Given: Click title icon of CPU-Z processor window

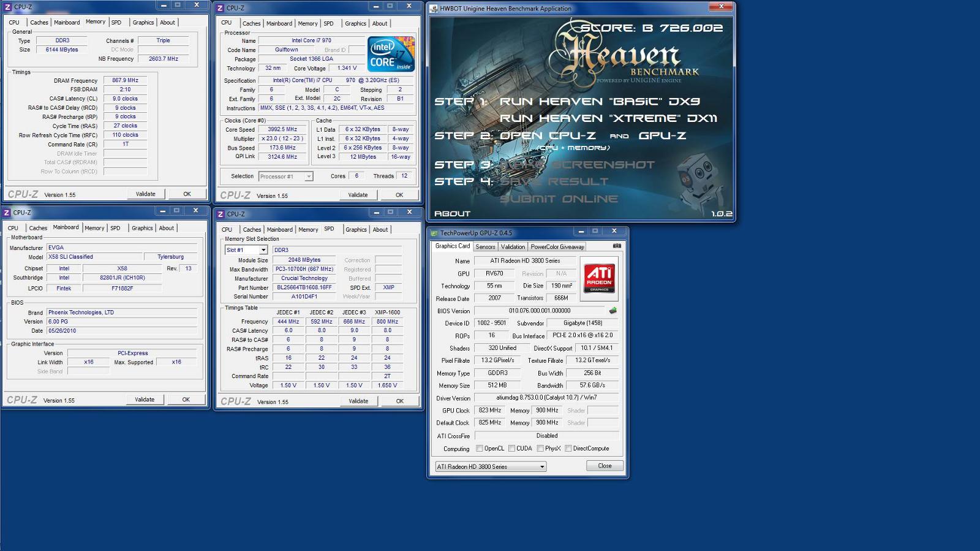Looking at the screenshot, I should tap(221, 8).
